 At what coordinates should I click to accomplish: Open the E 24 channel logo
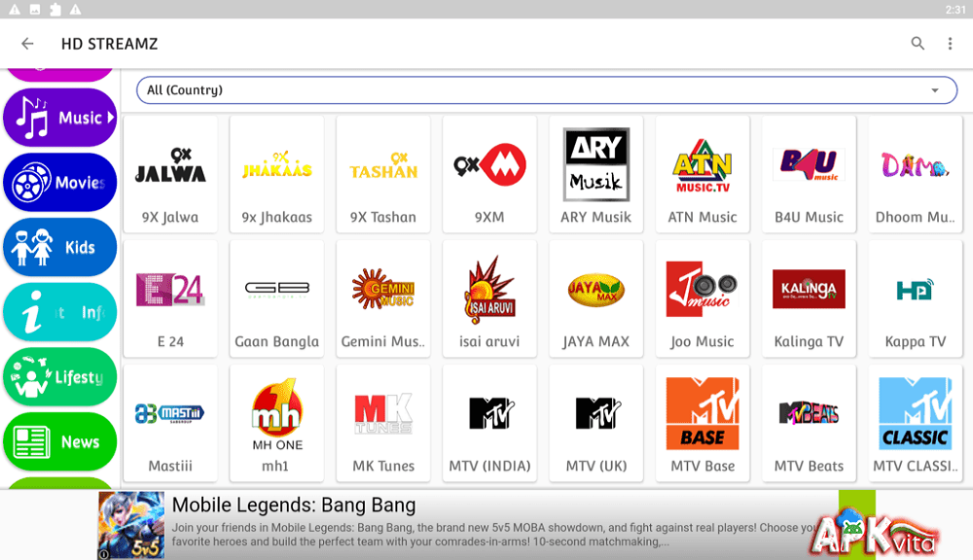[170, 290]
